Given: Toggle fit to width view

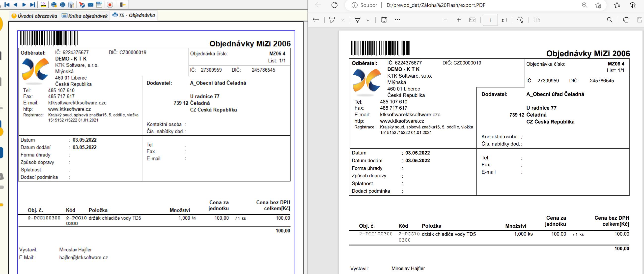Looking at the screenshot, I should (x=472, y=20).
